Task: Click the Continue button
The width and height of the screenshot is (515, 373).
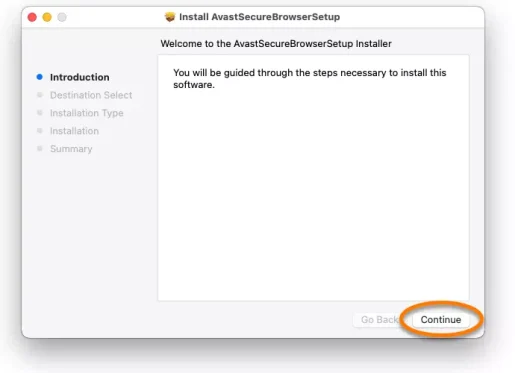Action: coord(441,320)
